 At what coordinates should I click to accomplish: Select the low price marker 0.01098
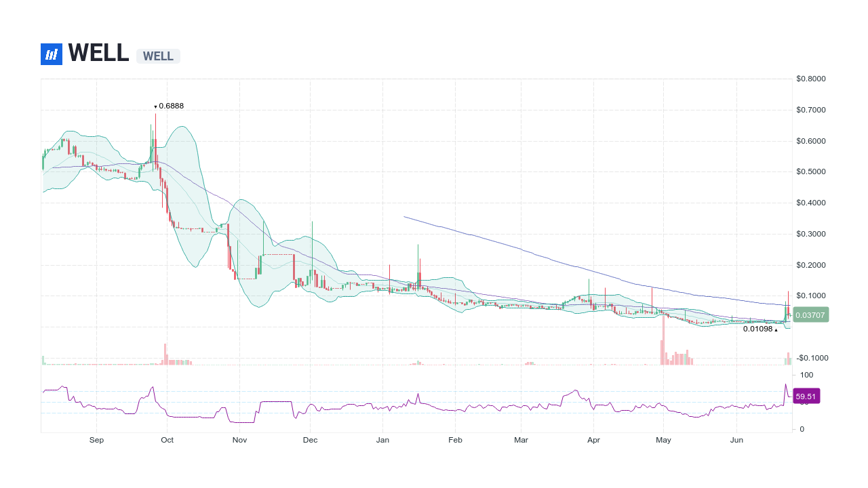coord(758,329)
